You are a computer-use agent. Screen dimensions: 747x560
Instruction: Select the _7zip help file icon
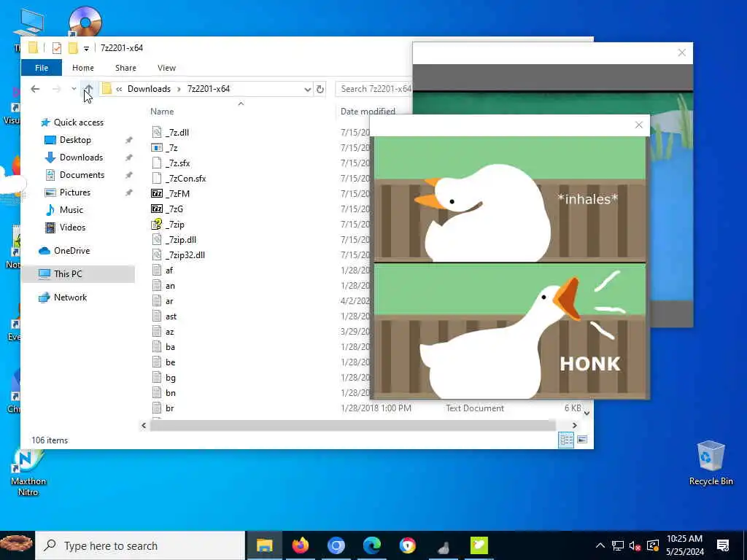pos(157,225)
